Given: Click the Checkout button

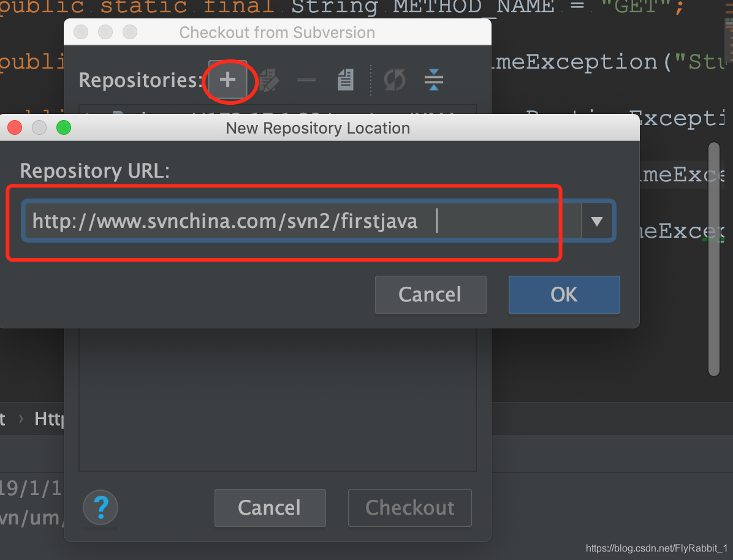Looking at the screenshot, I should point(410,508).
